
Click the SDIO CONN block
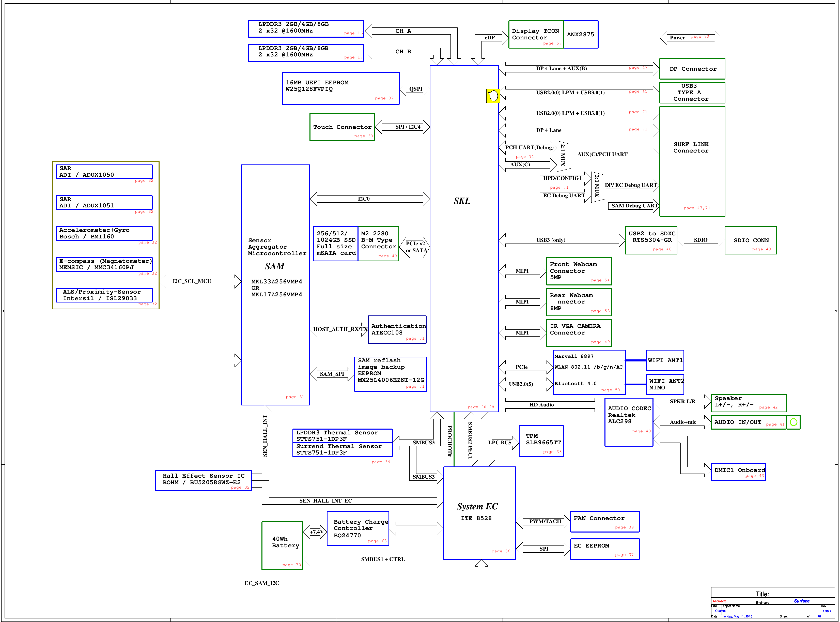pyautogui.click(x=750, y=241)
